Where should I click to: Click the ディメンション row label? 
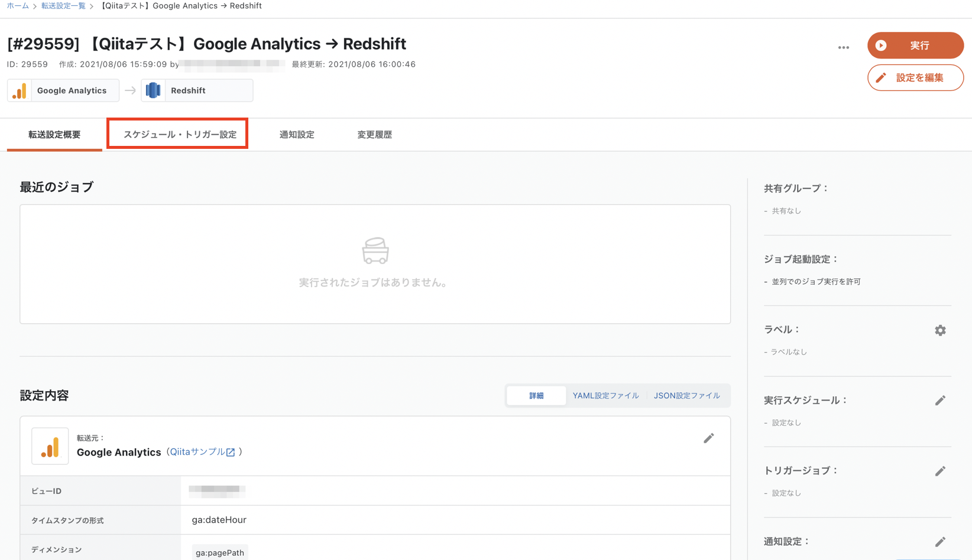56,549
